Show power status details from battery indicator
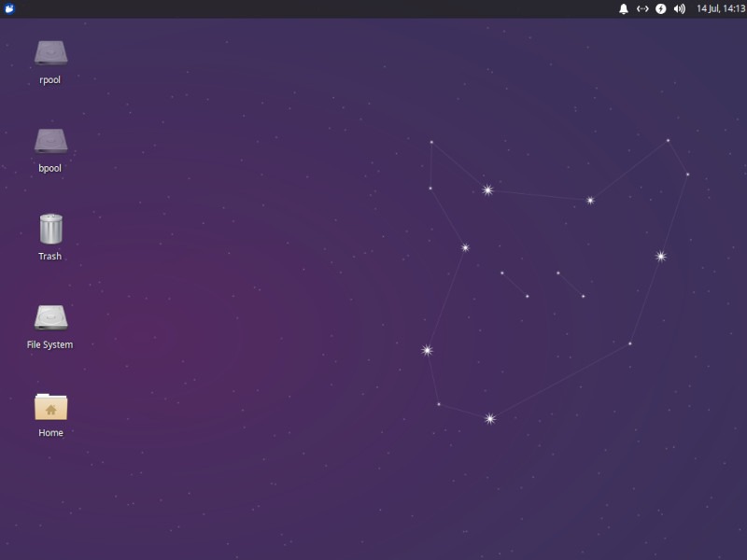747x560 pixels. [x=660, y=10]
